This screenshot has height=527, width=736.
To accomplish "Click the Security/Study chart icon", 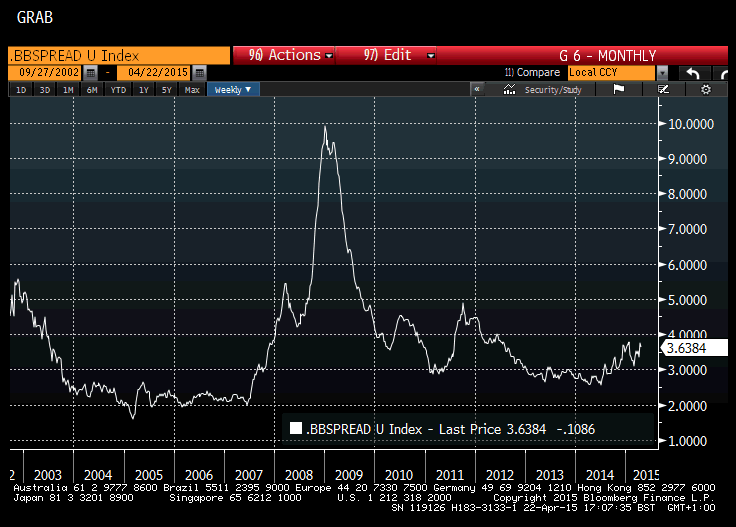I will click(509, 89).
